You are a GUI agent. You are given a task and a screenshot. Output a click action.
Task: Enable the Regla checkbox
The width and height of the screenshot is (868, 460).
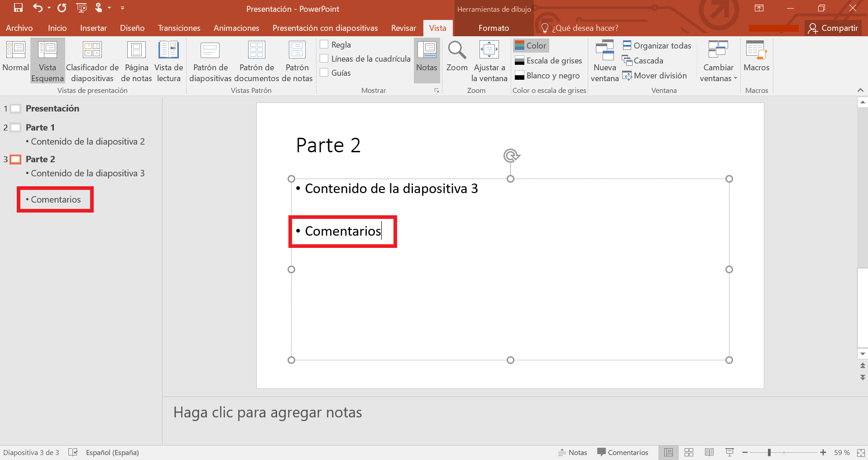tap(324, 44)
